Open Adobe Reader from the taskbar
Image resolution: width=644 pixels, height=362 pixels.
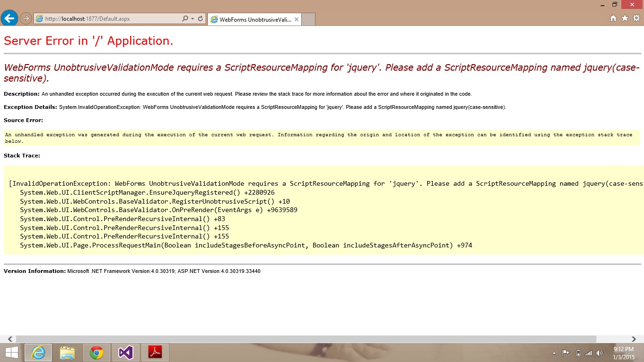coord(155,353)
